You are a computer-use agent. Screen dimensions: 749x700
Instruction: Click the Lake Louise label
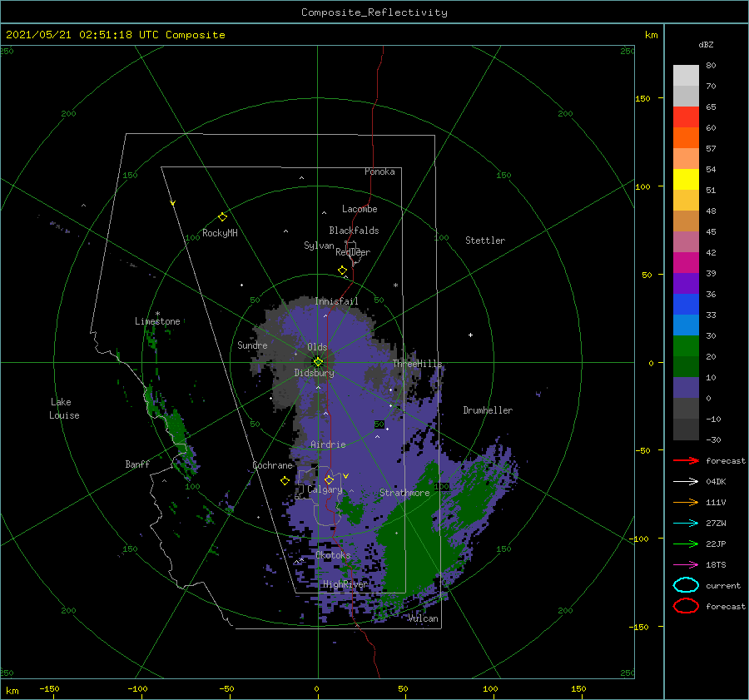pyautogui.click(x=64, y=409)
